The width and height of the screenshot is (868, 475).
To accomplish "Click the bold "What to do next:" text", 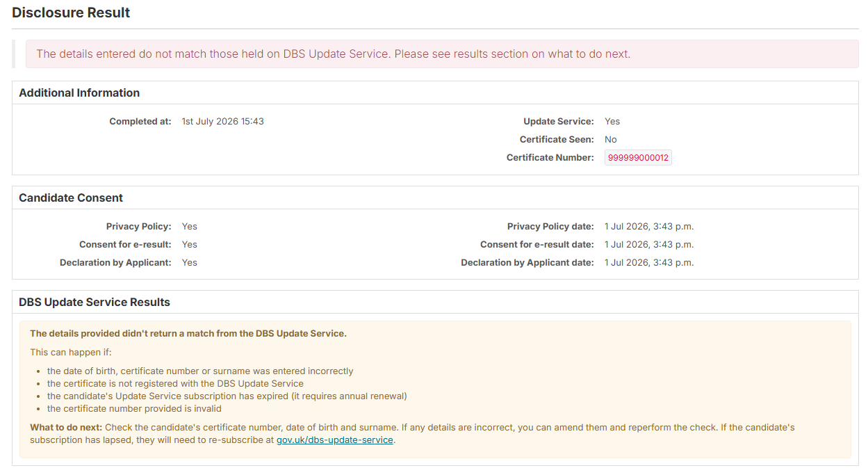I will 66,428.
